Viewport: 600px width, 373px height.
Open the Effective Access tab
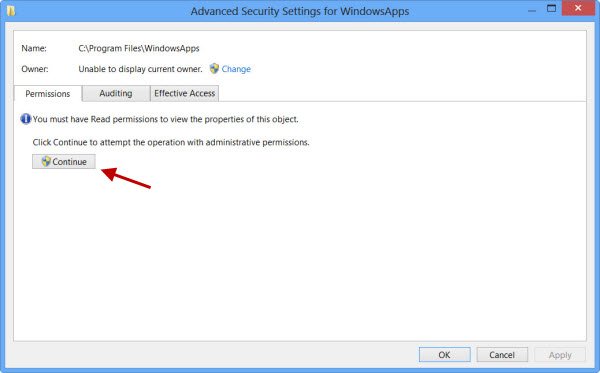point(184,93)
